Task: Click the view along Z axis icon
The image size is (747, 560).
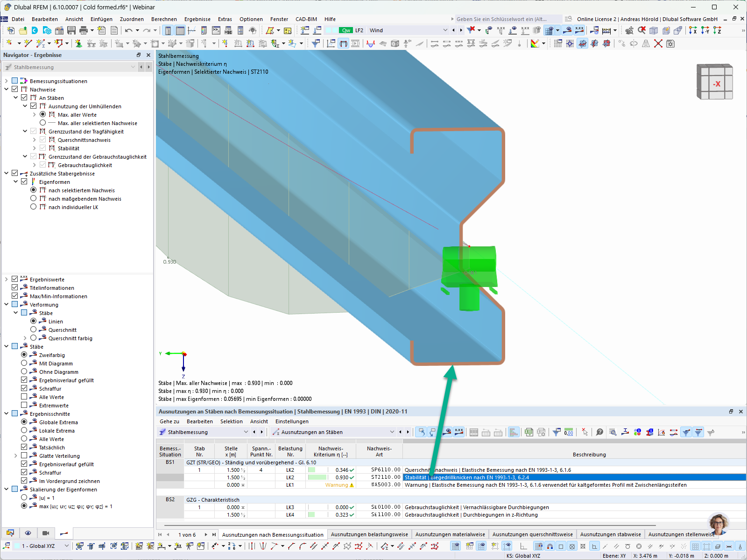Action: coord(717,30)
